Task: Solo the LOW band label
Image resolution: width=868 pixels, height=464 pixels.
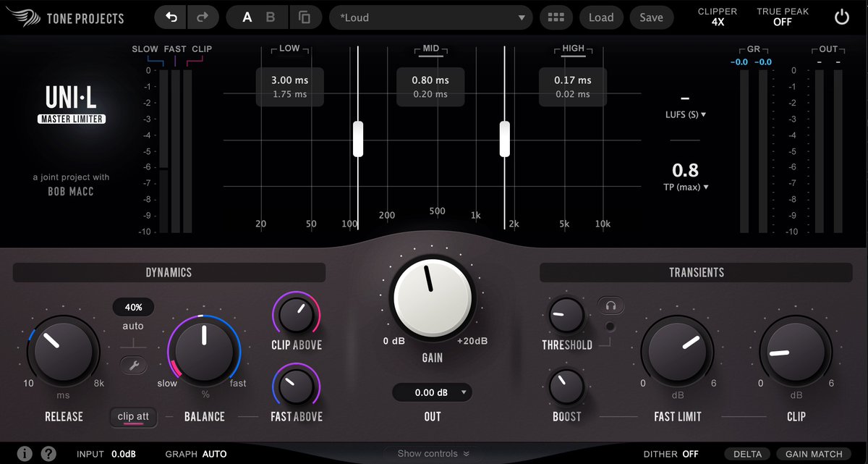Action: click(x=289, y=48)
